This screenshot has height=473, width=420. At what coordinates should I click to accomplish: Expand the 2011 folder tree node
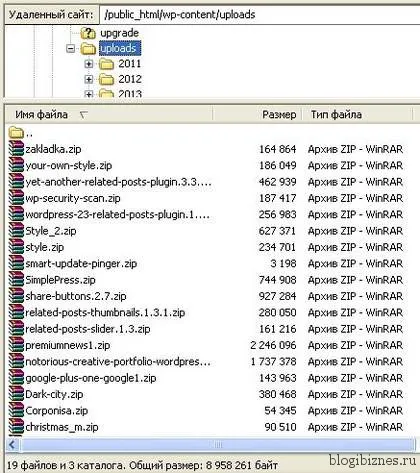89,64
